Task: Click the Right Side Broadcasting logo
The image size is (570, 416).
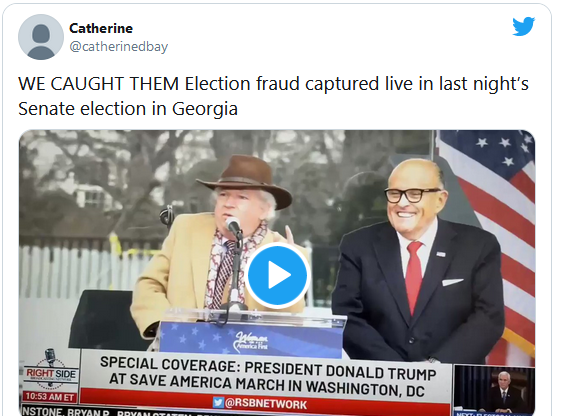Action: coord(50,370)
